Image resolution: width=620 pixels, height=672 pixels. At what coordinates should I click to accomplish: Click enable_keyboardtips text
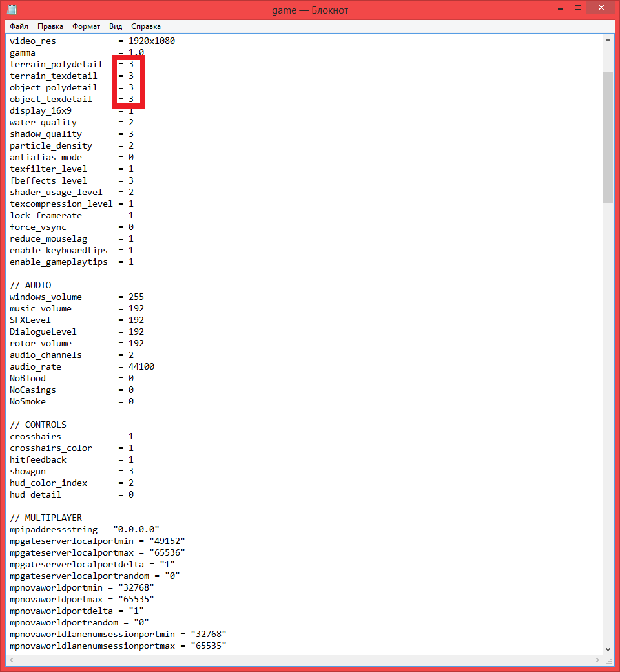point(59,250)
